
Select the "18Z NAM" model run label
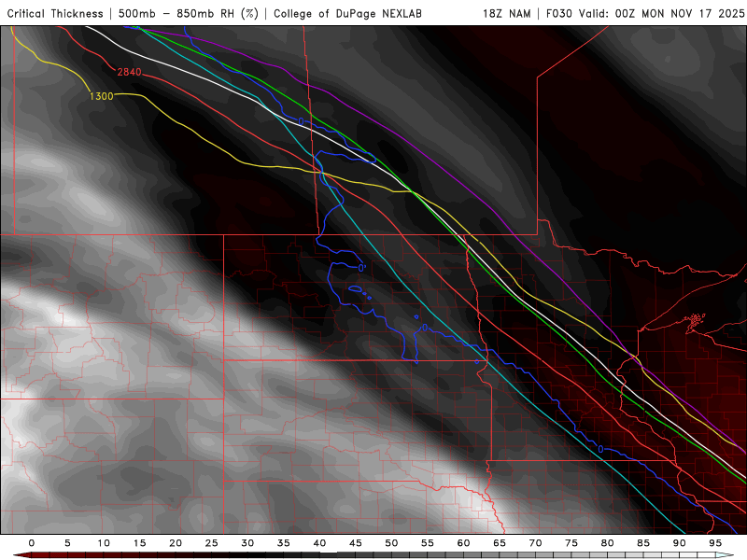click(506, 13)
